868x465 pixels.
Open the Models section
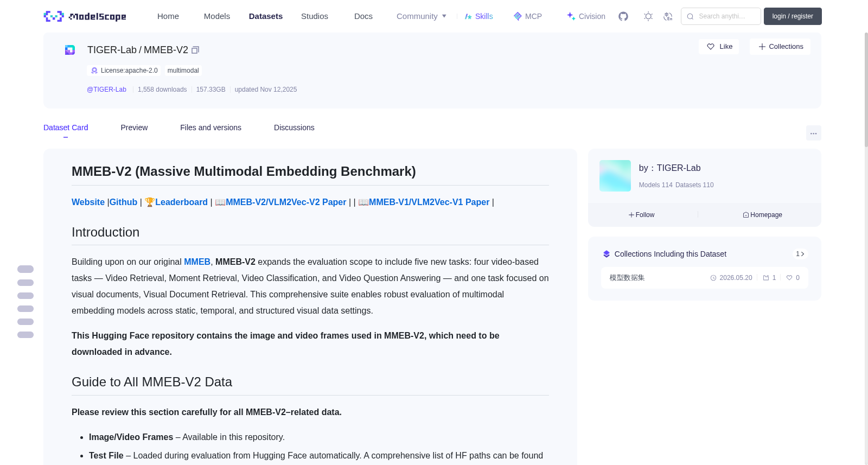click(x=217, y=16)
